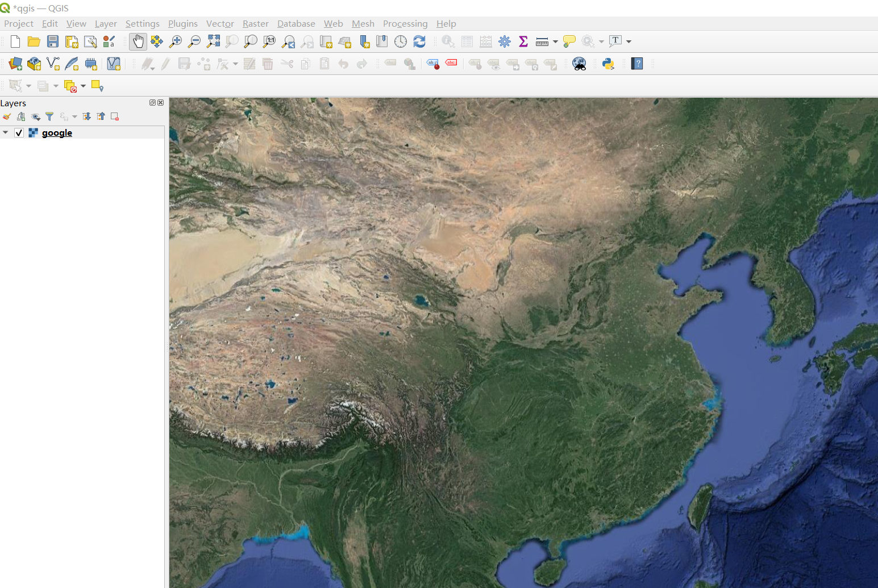
Task: Click the Zoom Last icon
Action: pos(288,41)
